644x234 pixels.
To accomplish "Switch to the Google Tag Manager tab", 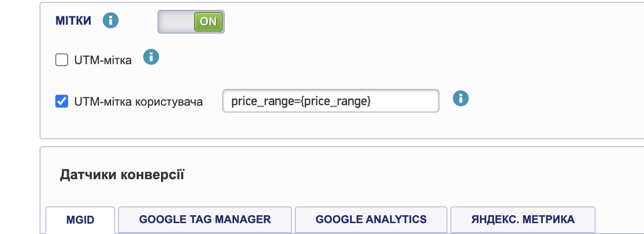I will (205, 219).
